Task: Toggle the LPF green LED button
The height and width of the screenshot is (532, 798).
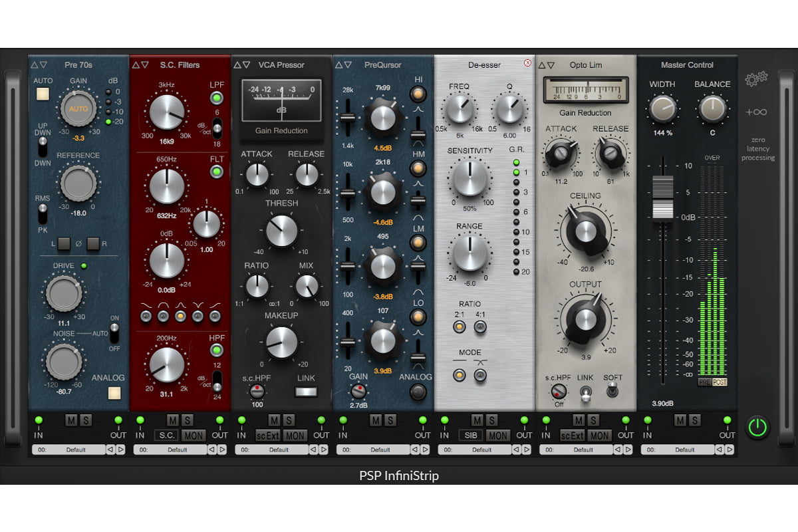Action: [217, 99]
